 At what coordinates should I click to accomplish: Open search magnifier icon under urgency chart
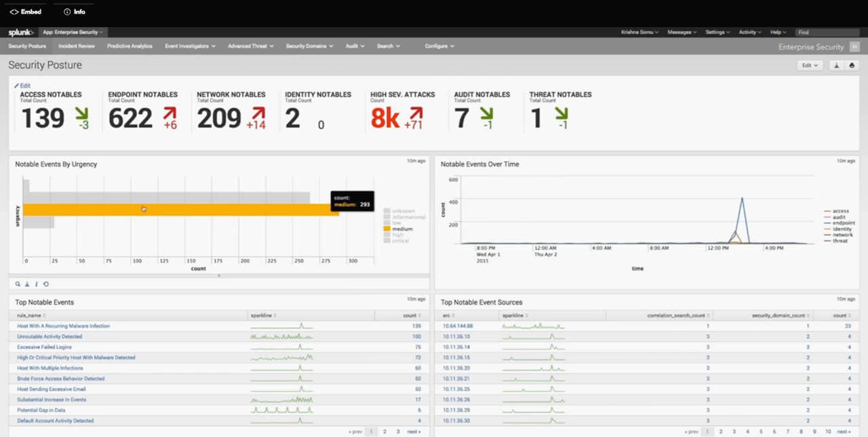[18, 284]
